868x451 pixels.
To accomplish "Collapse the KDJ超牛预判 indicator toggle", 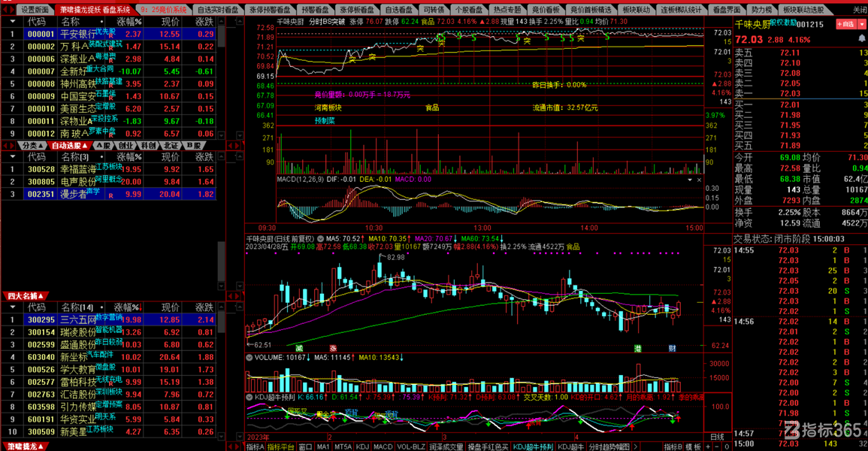I will (x=250, y=398).
